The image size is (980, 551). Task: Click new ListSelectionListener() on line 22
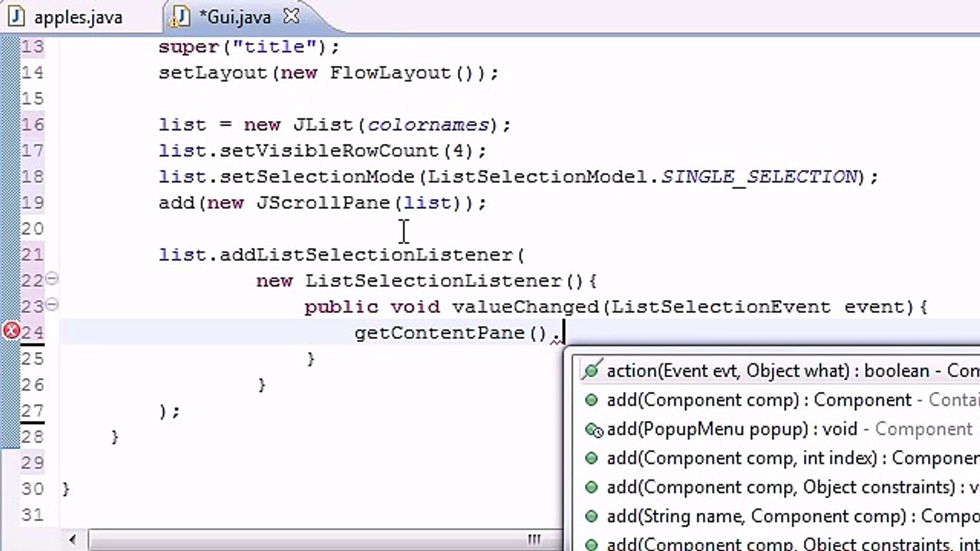click(420, 281)
